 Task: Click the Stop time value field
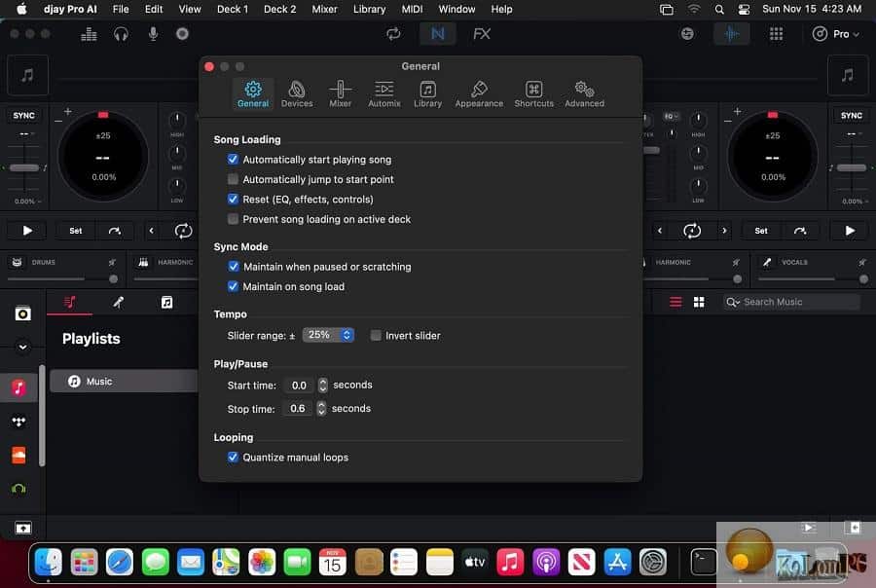pyautogui.click(x=298, y=409)
